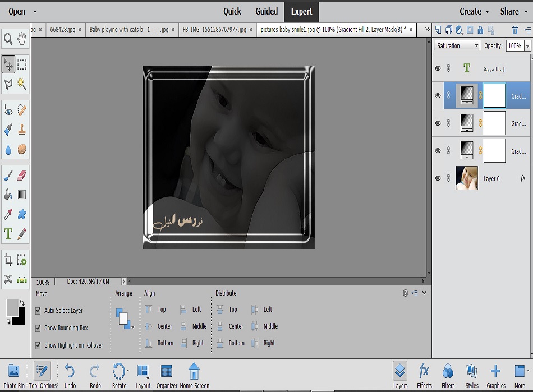Viewport: 533px width, 392px height.
Task: Switch to Quick edit mode
Action: coord(232,11)
